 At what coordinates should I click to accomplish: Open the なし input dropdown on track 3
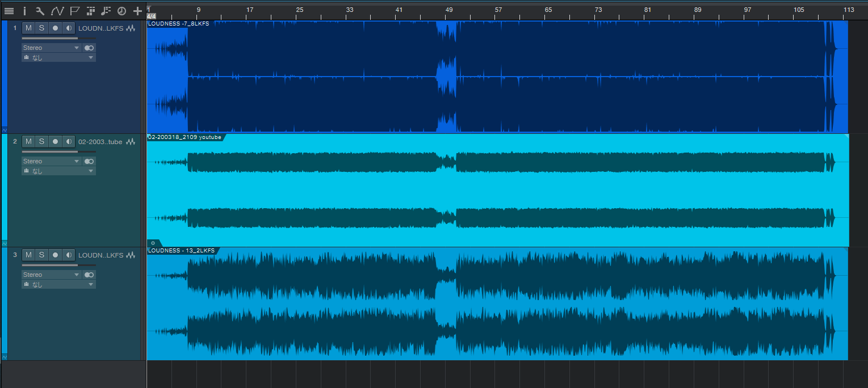pyautogui.click(x=58, y=285)
